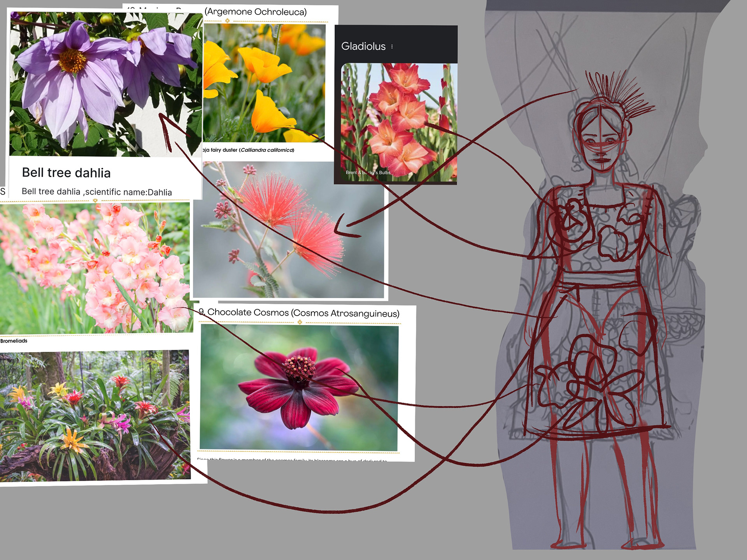Click the 'Brent & Becky's Bulbs' credit
747x560 pixels.
[x=368, y=172]
